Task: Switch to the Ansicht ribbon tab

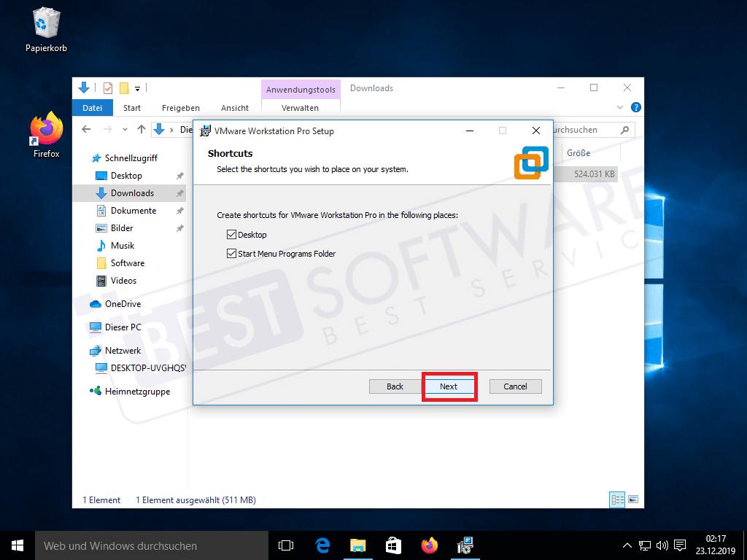Action: pyautogui.click(x=234, y=107)
